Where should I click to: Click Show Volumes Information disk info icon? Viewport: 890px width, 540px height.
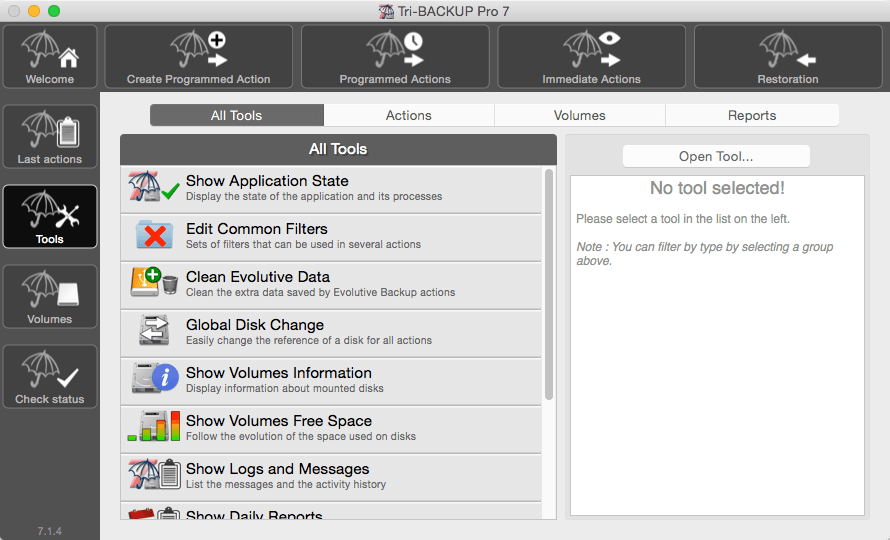pos(154,378)
